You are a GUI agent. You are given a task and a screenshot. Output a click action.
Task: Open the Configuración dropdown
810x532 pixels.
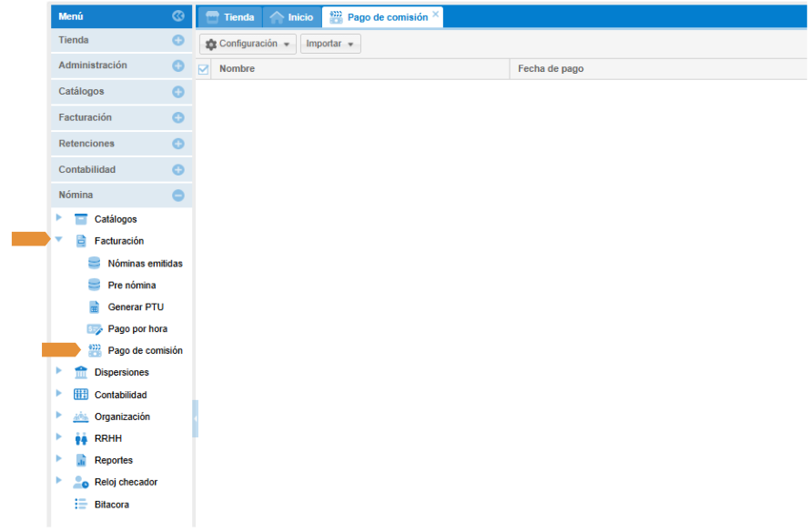pyautogui.click(x=248, y=44)
